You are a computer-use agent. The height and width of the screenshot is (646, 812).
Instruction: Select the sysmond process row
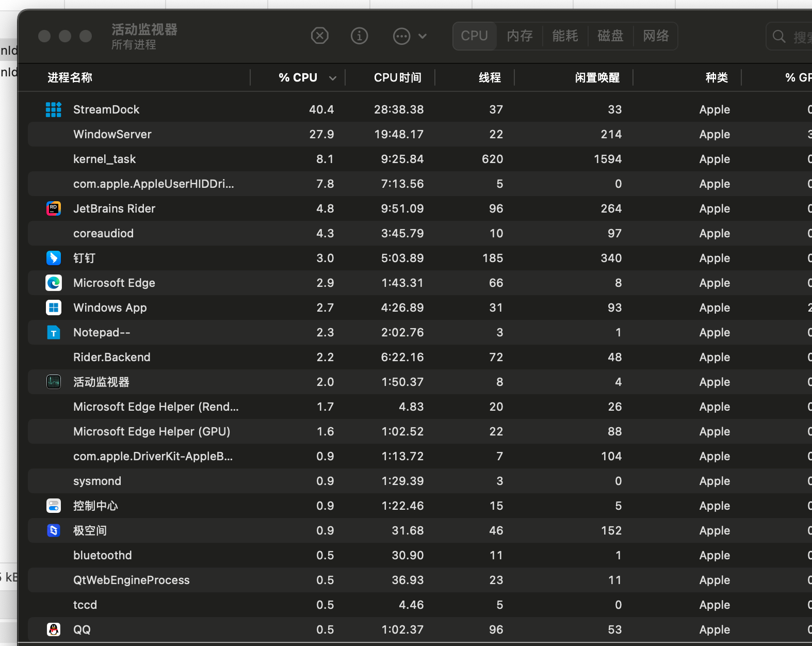420,481
